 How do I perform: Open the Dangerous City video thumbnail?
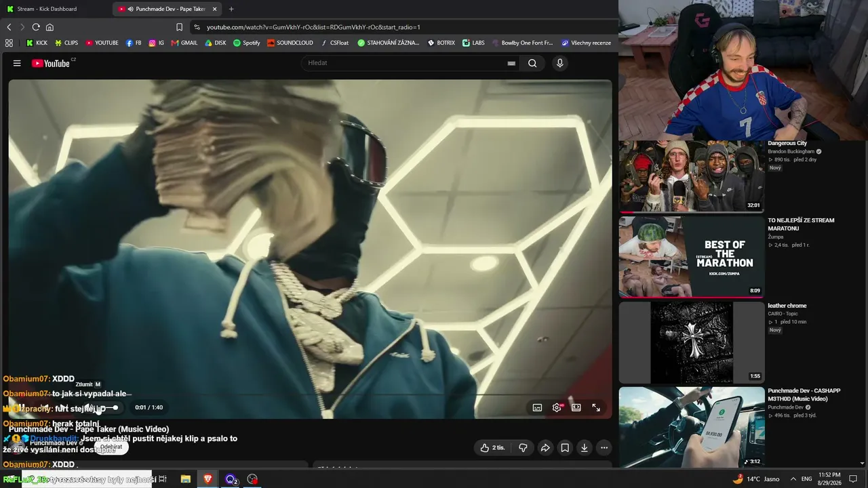[692, 177]
